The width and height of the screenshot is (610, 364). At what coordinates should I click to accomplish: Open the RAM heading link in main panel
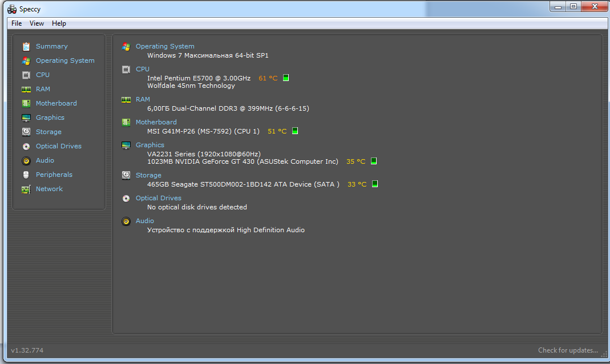tap(143, 99)
